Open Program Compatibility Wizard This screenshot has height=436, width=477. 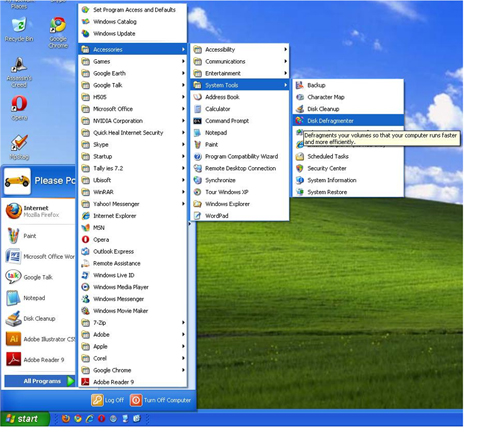tap(239, 156)
